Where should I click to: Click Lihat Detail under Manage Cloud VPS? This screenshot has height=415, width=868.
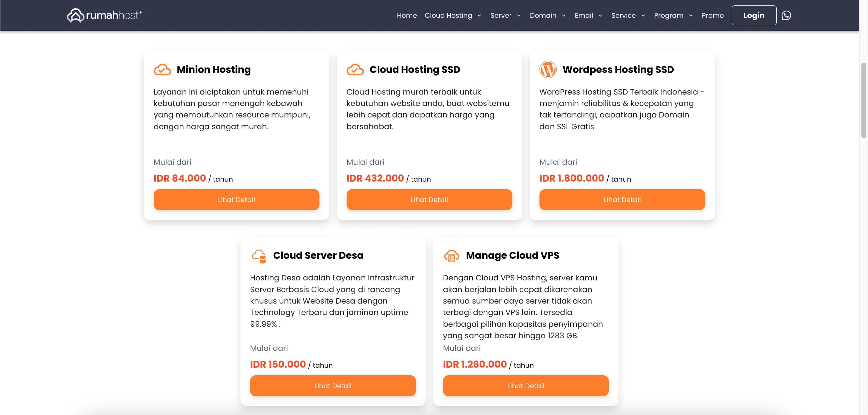click(x=525, y=386)
